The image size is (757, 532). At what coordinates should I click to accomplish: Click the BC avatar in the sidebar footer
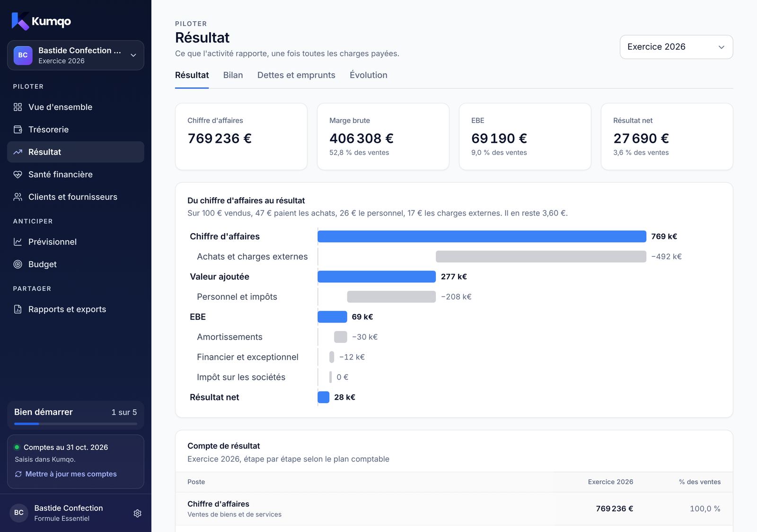(19, 513)
